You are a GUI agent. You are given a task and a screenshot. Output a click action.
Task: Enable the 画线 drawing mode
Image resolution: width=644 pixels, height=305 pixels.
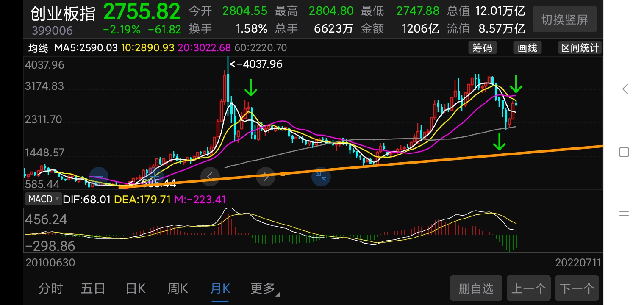click(x=527, y=48)
